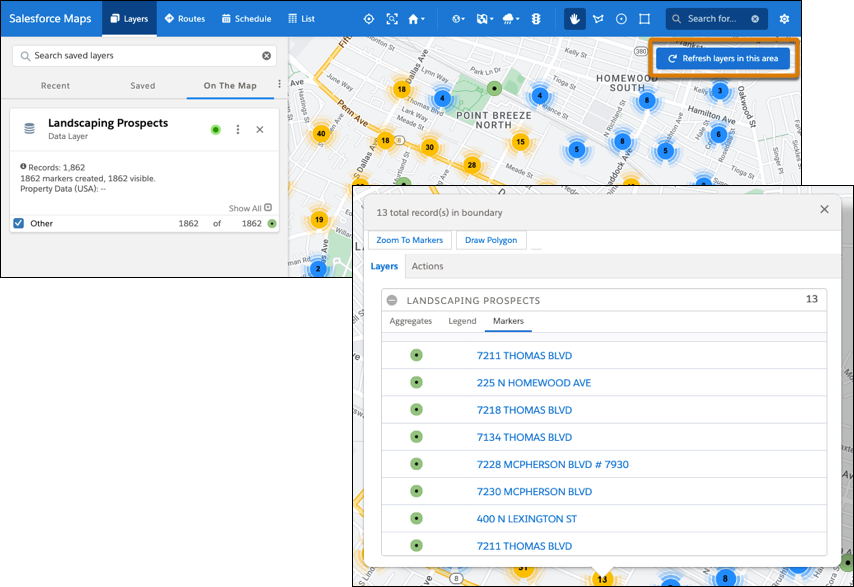The image size is (854, 587).
Task: Open the globe dropdown in the toolbar
Action: (x=459, y=19)
